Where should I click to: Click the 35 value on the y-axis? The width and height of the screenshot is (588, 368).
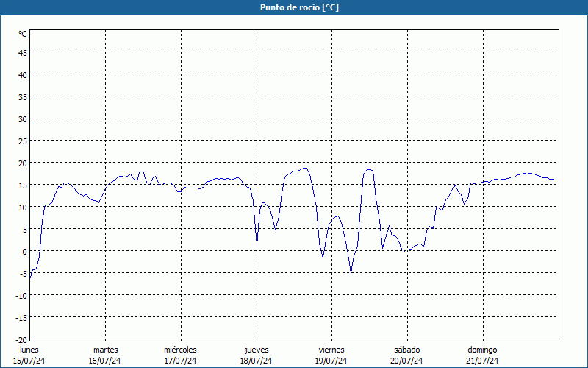[22, 96]
